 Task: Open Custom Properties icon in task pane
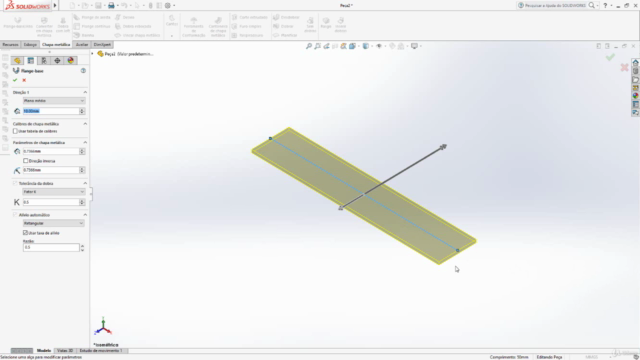coord(636,104)
